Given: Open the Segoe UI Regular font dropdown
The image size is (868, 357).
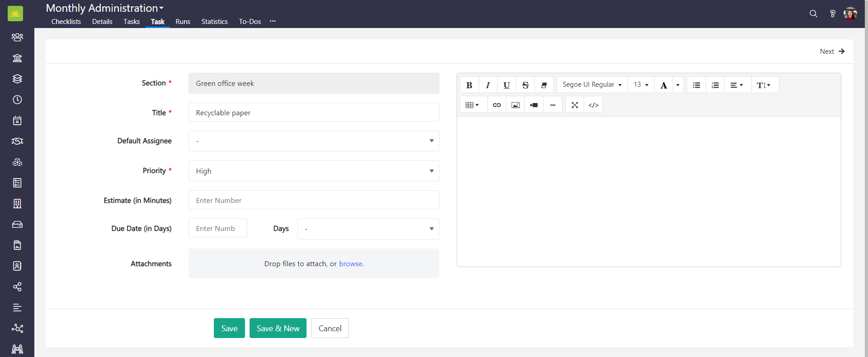Looking at the screenshot, I should point(592,85).
